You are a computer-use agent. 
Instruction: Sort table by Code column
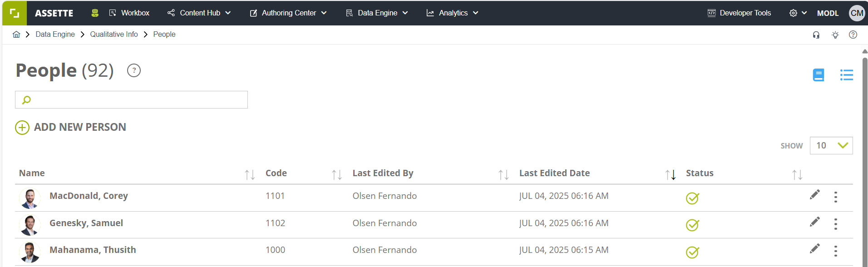coord(337,174)
